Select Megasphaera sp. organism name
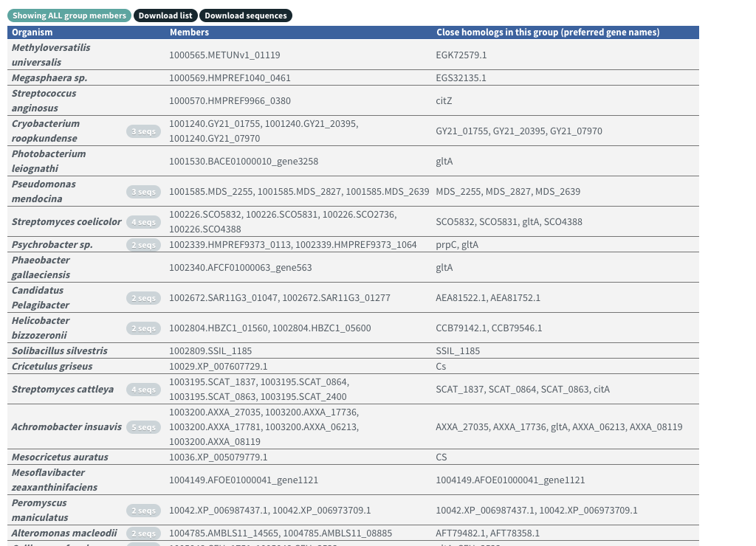This screenshot has height=546, width=756. (x=49, y=77)
